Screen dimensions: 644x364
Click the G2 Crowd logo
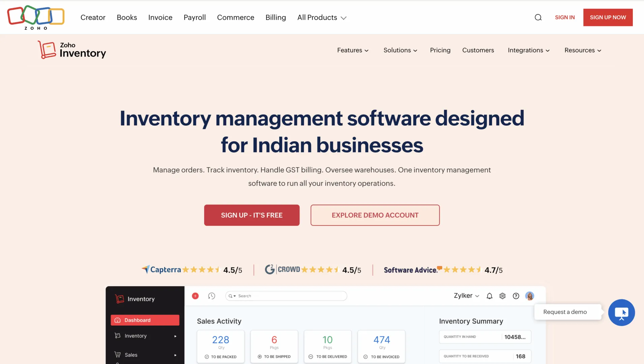[x=282, y=269]
